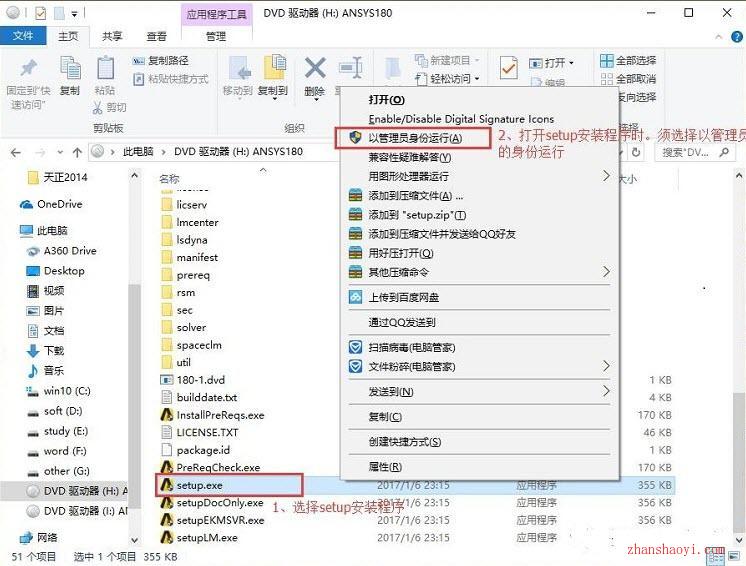This screenshot has width=746, height=566.
Task: Click the Properties checkmark icon
Action: point(508,68)
